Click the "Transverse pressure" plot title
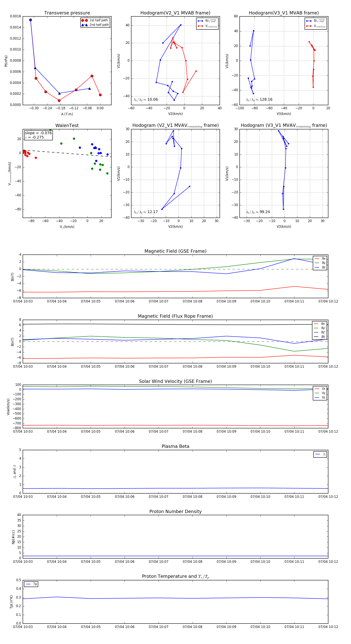This screenshot has width=351, height=644. coord(67,13)
